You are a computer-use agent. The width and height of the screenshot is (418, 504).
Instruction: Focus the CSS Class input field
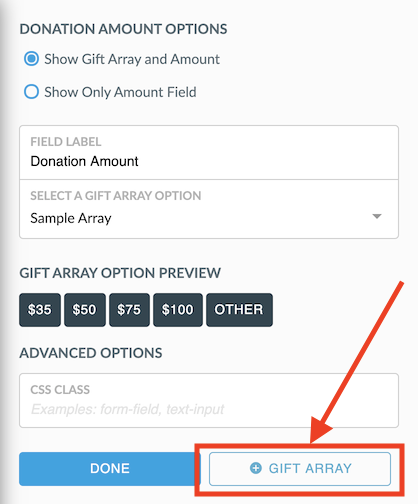(x=209, y=400)
